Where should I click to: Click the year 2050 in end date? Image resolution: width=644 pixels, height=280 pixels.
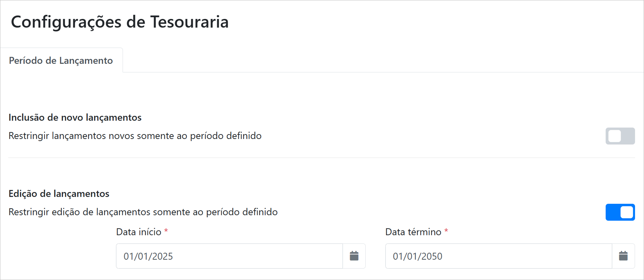[432, 256]
